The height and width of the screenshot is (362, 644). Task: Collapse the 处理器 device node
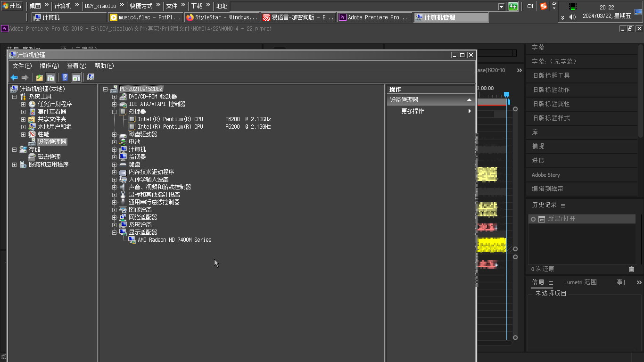pos(115,112)
